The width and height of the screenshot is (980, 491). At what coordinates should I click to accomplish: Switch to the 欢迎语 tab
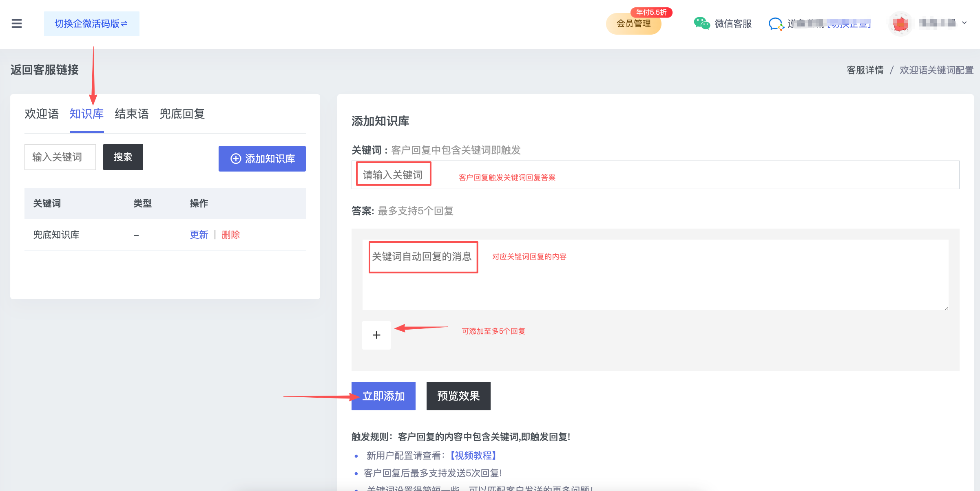pyautogui.click(x=42, y=114)
